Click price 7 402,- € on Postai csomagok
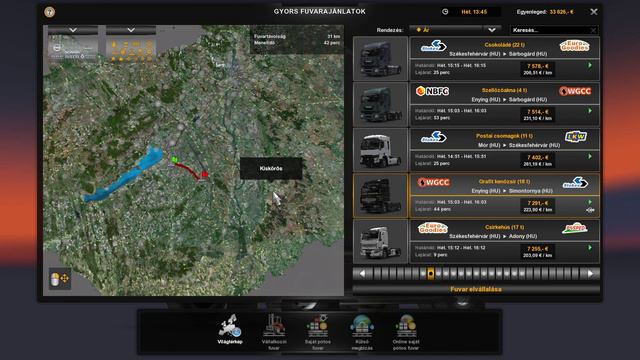This screenshot has width=640, height=360. click(538, 157)
